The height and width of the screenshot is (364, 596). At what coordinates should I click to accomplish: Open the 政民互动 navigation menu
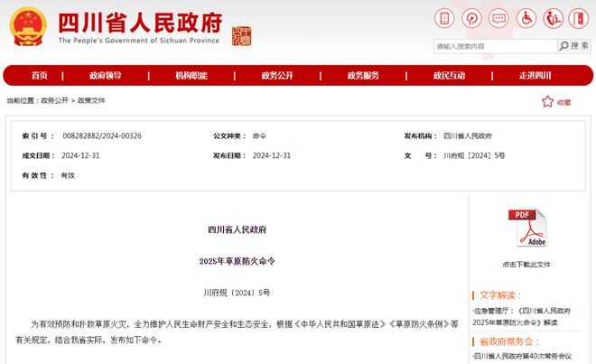pos(450,76)
